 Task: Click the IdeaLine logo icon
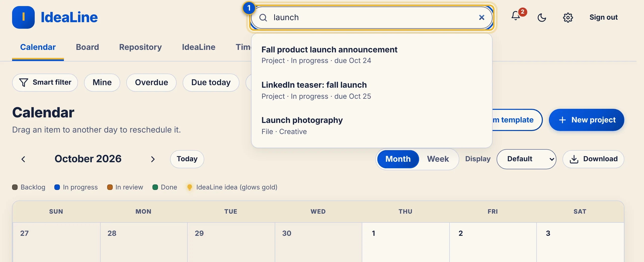[23, 17]
